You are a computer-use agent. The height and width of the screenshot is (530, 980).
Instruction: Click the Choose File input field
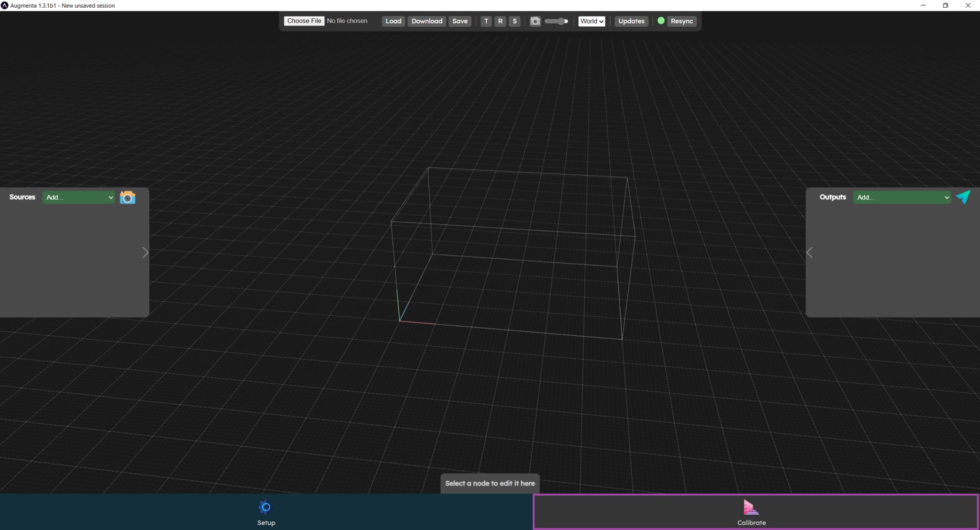point(304,21)
